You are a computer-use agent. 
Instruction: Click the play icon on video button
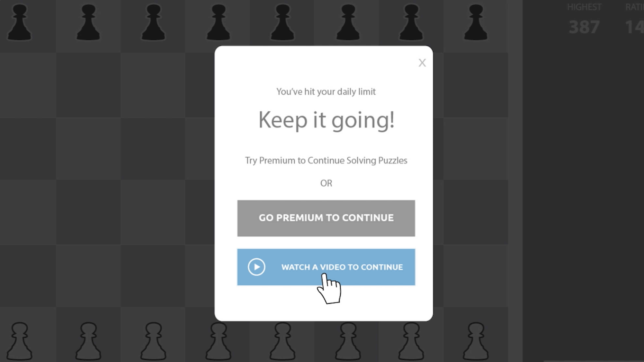coord(257,267)
